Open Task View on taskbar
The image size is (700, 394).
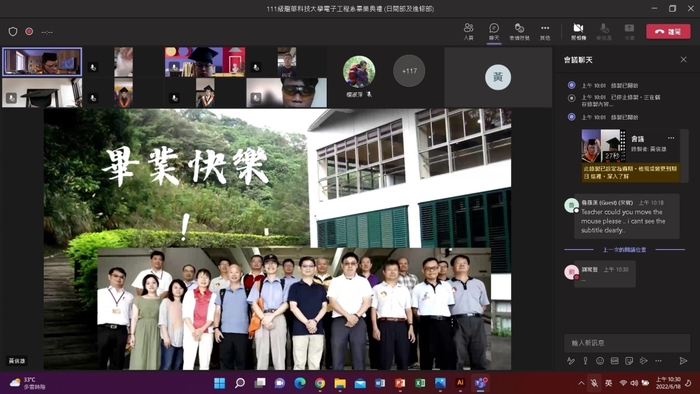(260, 383)
